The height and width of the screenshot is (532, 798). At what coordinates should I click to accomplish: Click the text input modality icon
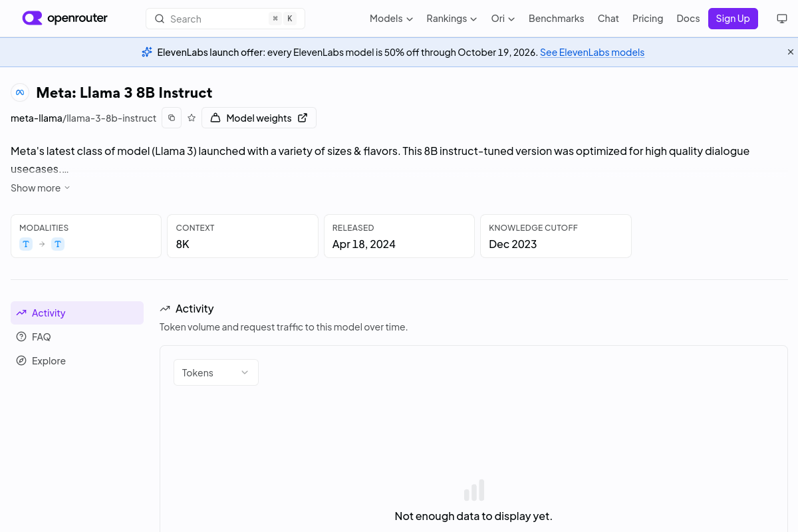(26, 244)
